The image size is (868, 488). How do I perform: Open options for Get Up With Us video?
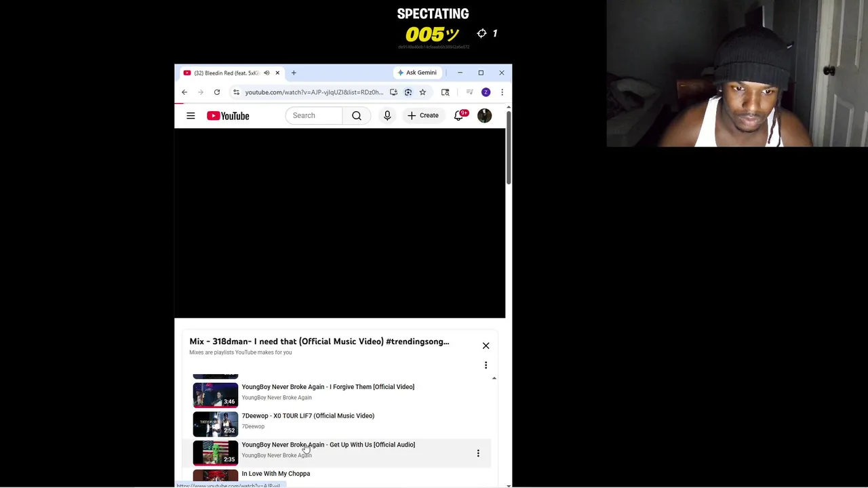point(478,453)
